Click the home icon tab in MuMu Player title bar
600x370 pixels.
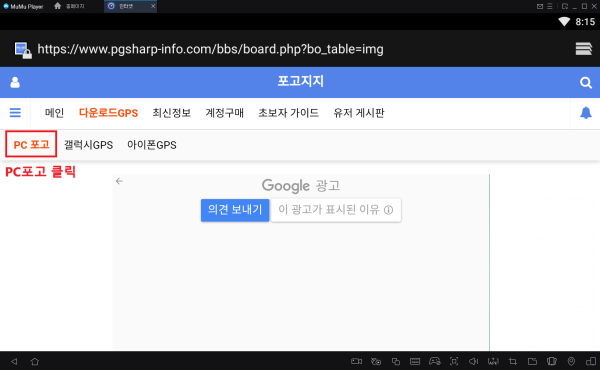click(x=69, y=6)
